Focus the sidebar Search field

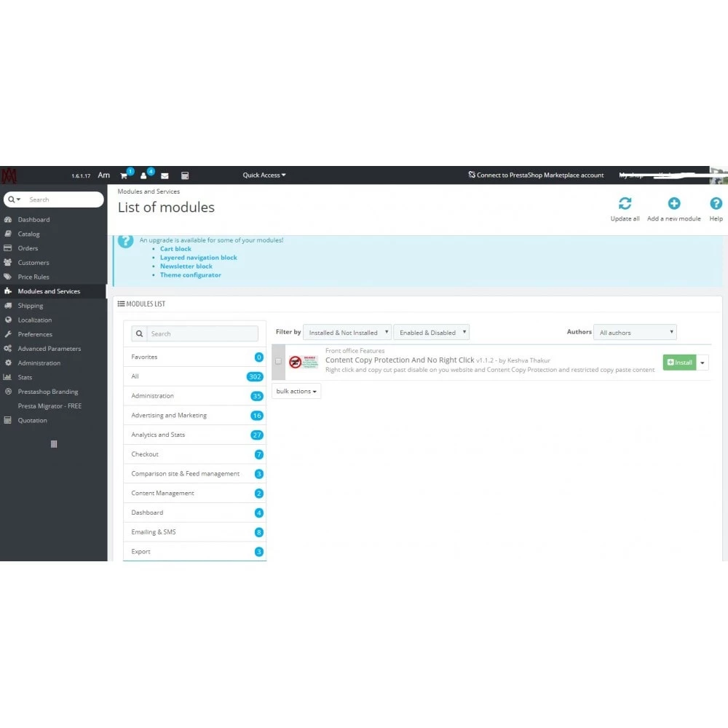(63, 199)
